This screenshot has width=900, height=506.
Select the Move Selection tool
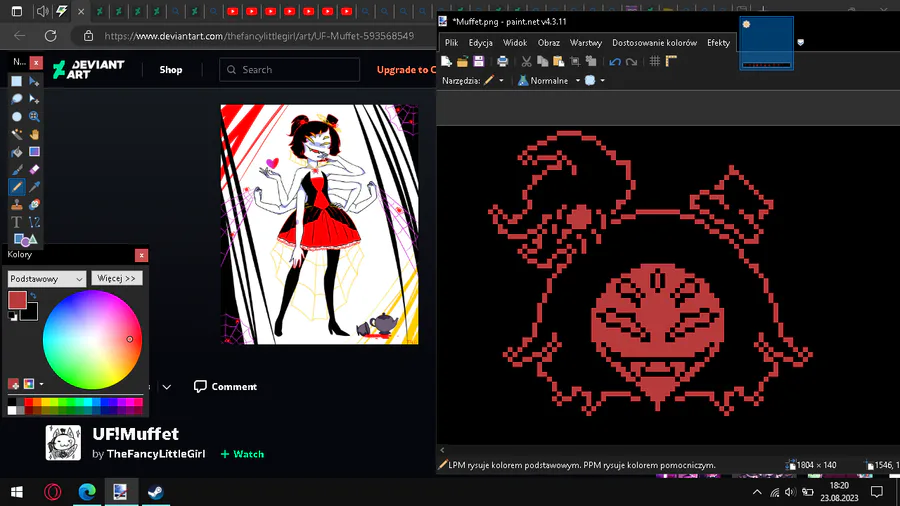point(34,99)
